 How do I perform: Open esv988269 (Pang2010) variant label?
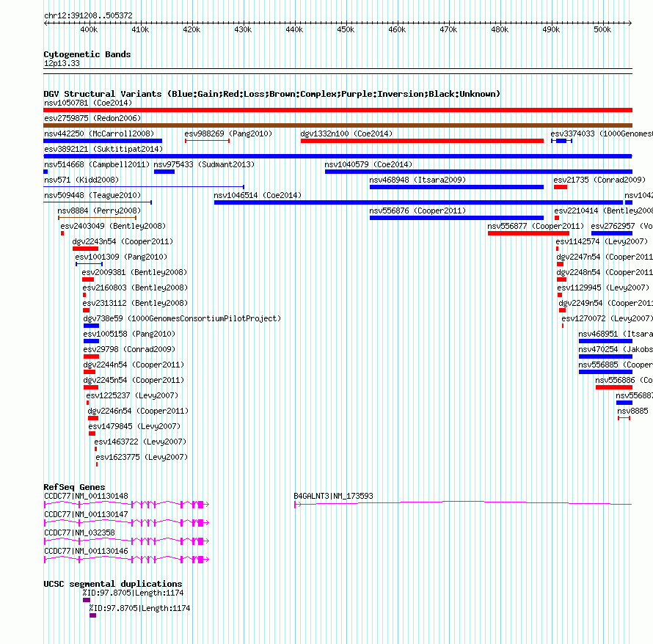228,133
